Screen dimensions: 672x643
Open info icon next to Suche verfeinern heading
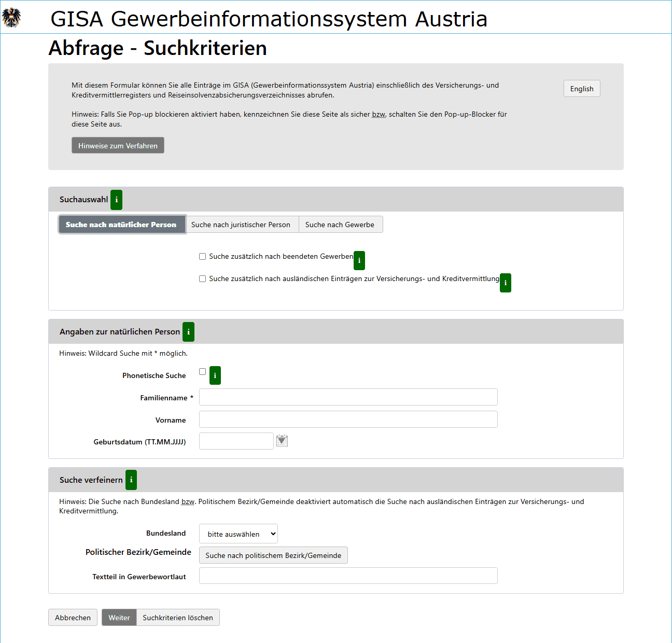(132, 480)
